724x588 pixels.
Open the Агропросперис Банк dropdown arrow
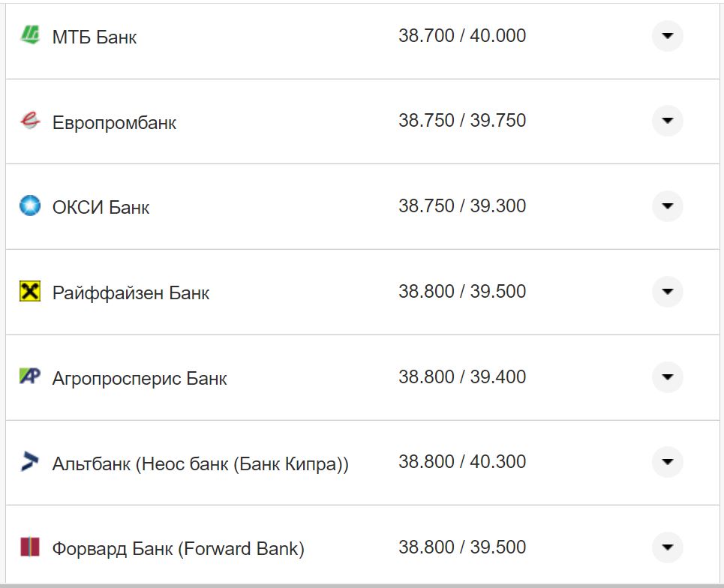[667, 376]
